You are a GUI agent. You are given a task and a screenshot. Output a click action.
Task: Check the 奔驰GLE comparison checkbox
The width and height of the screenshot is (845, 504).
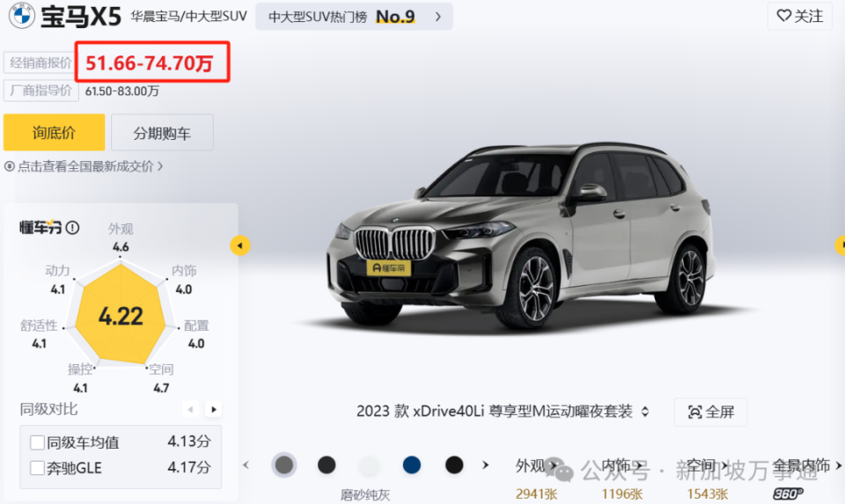tap(37, 468)
